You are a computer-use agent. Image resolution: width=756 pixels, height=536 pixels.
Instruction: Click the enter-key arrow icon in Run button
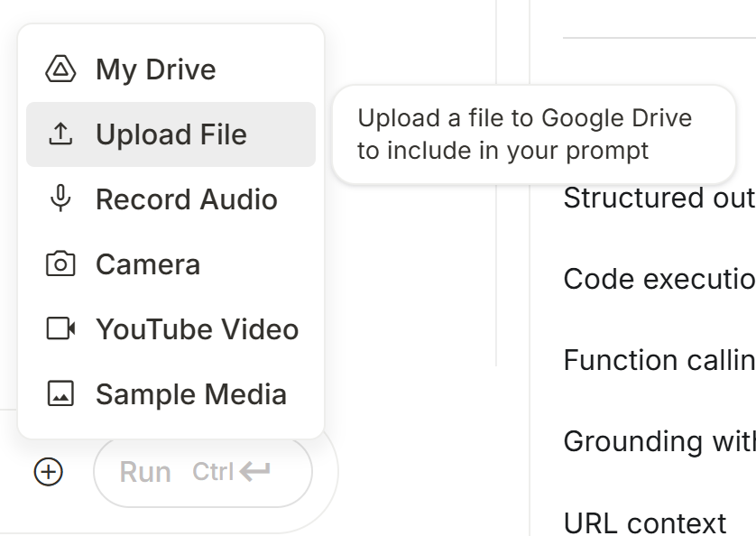(x=255, y=471)
